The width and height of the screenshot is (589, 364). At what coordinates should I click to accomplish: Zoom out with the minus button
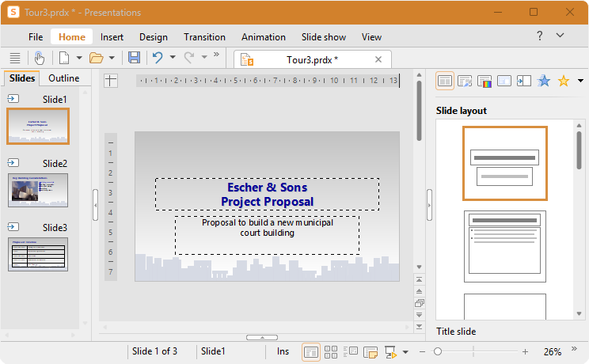tap(422, 352)
